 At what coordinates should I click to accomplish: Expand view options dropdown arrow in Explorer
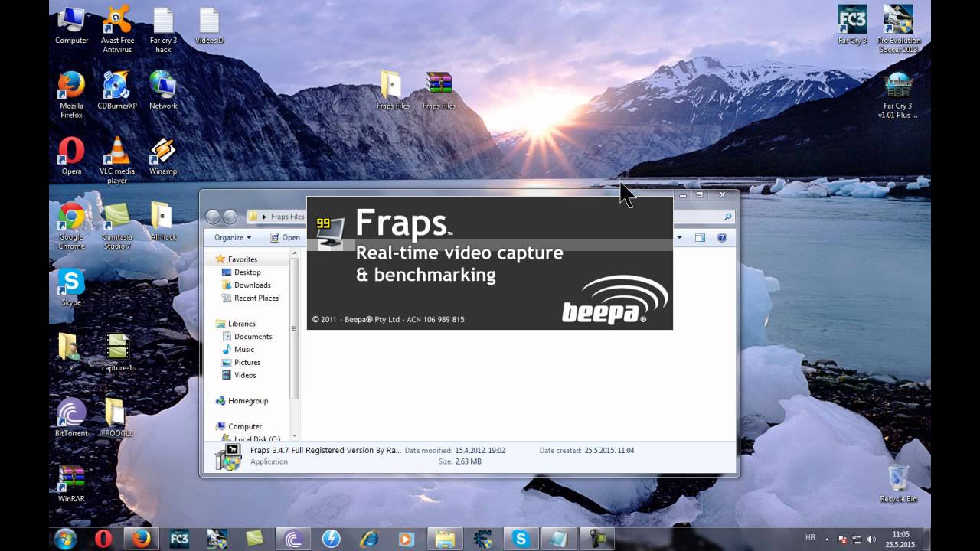click(x=678, y=238)
